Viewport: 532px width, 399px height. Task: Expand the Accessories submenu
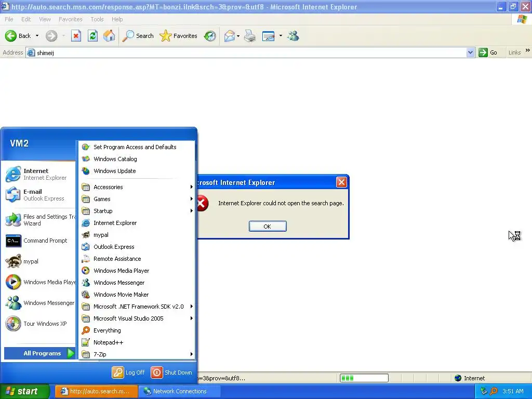tap(137, 187)
